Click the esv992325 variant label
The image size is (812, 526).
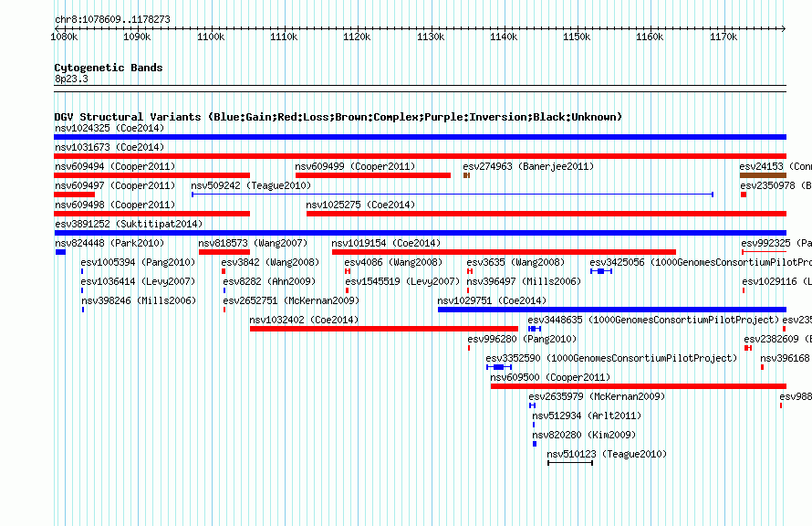click(x=776, y=243)
